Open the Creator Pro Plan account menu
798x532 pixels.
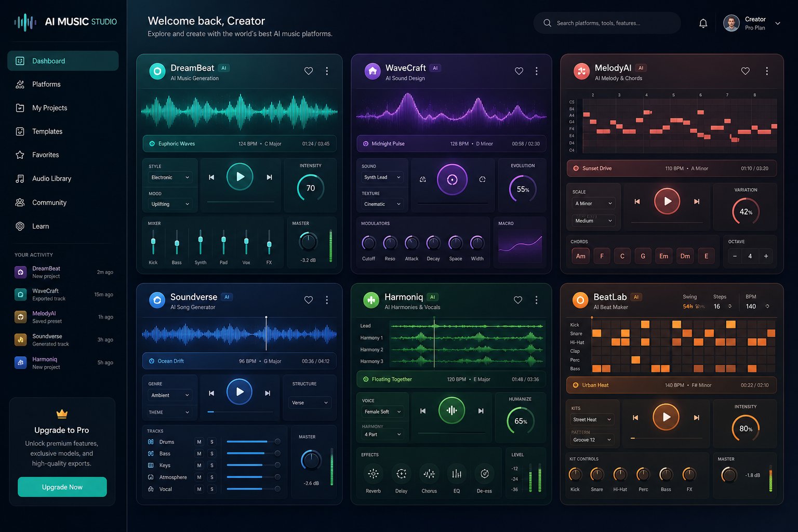(x=752, y=23)
